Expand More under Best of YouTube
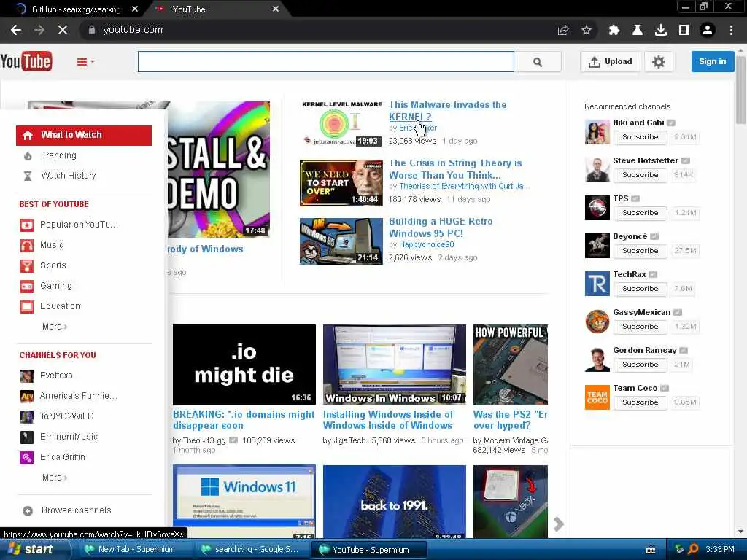The width and height of the screenshot is (747, 560). pyautogui.click(x=54, y=327)
